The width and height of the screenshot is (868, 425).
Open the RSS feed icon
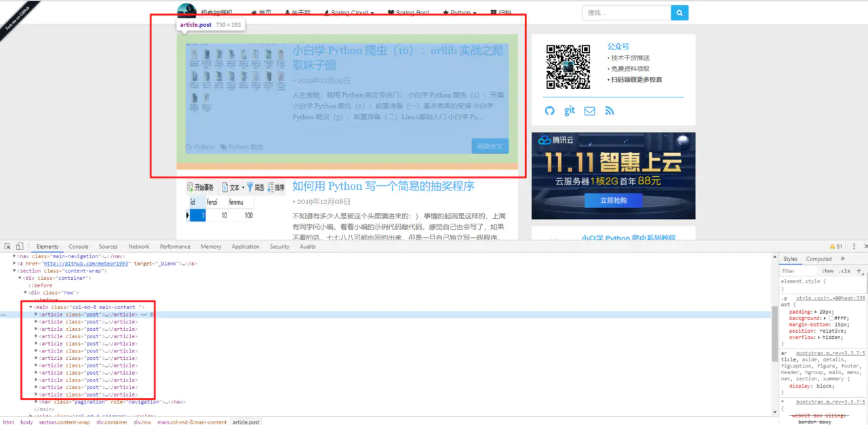[x=610, y=110]
